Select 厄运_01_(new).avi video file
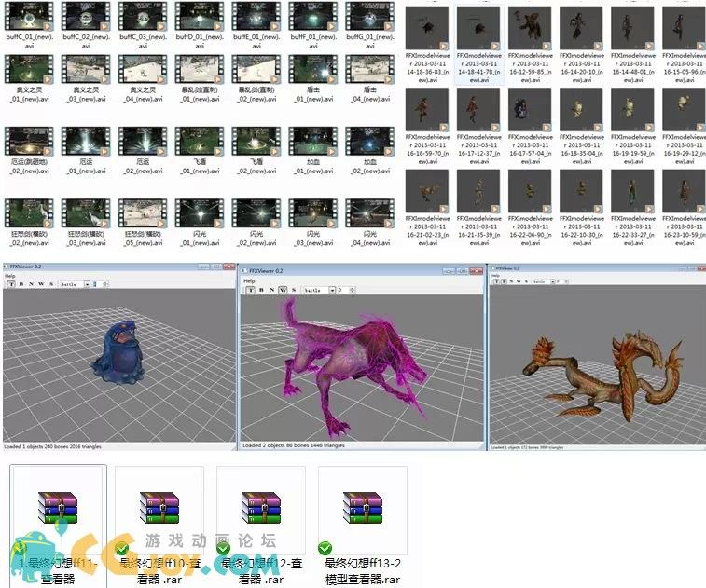Image resolution: width=706 pixels, height=588 pixels. 86,151
